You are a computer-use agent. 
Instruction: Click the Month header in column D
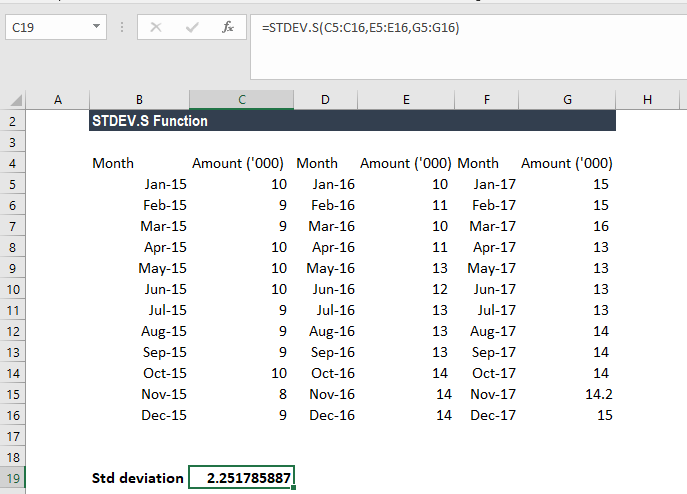[x=326, y=163]
